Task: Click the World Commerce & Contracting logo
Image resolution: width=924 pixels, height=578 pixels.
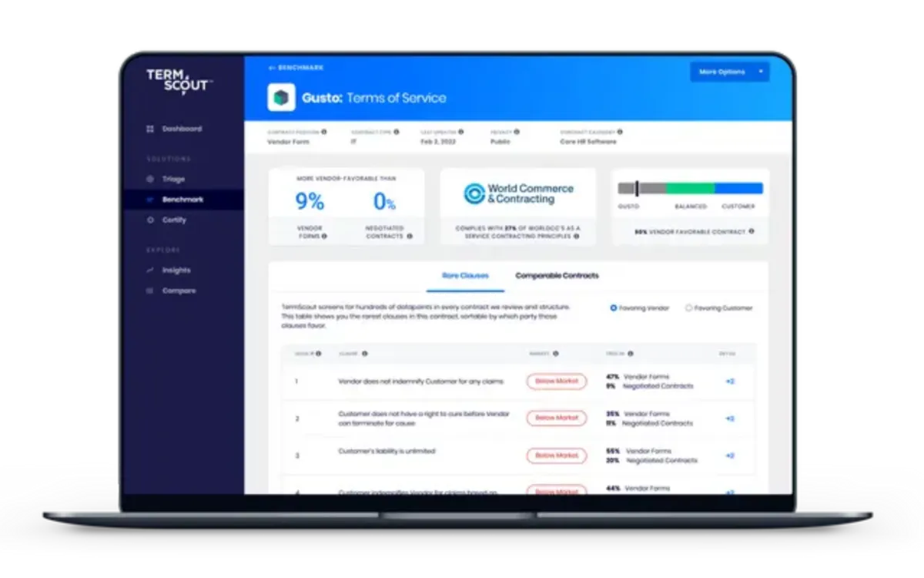Action: (x=518, y=193)
